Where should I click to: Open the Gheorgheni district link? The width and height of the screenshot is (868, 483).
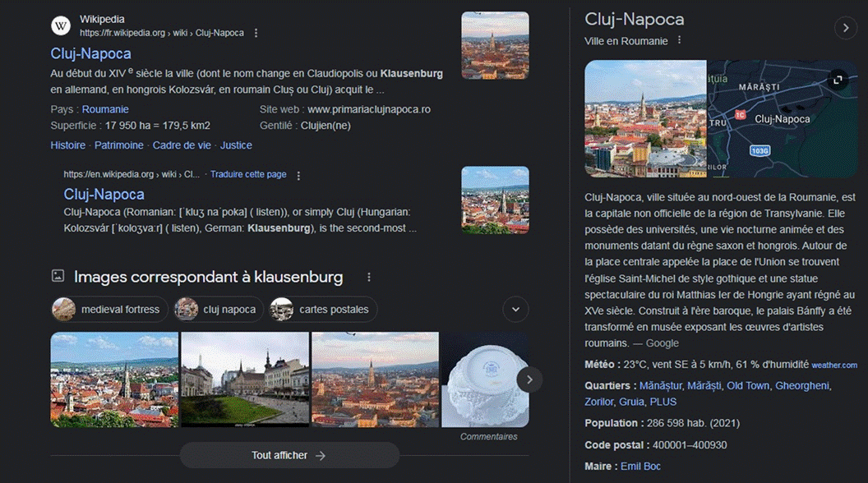(802, 385)
